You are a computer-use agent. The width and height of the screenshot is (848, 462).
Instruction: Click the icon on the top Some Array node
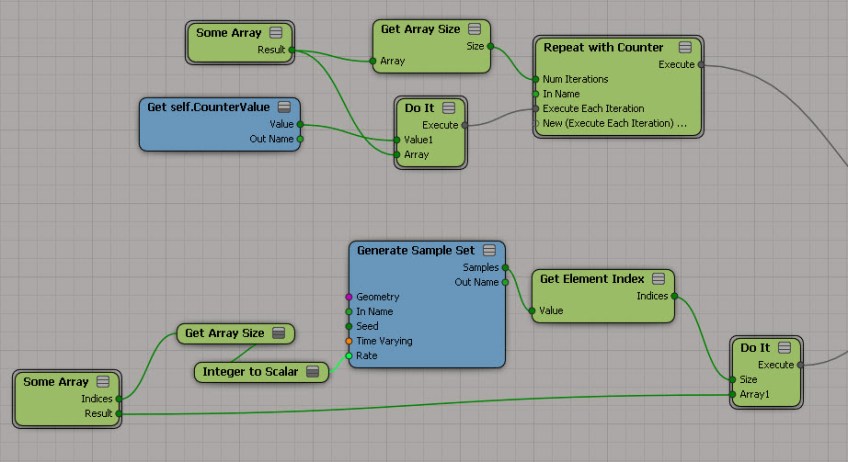275,33
